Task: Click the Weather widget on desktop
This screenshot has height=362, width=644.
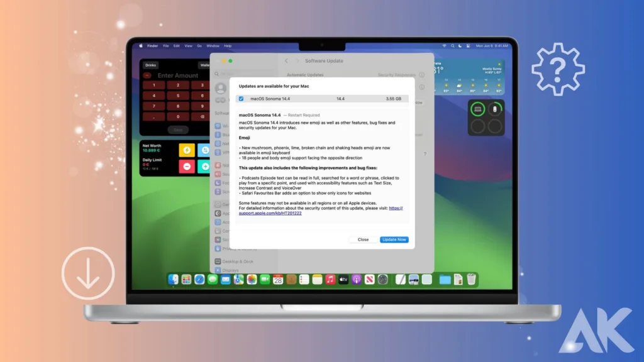Action: (x=468, y=77)
